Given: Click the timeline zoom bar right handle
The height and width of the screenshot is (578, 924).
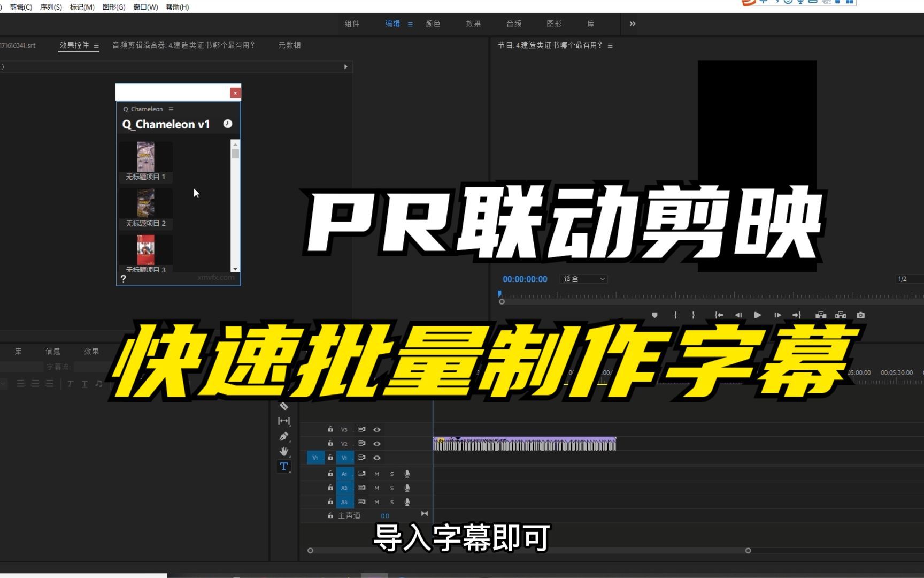Looking at the screenshot, I should coord(748,550).
